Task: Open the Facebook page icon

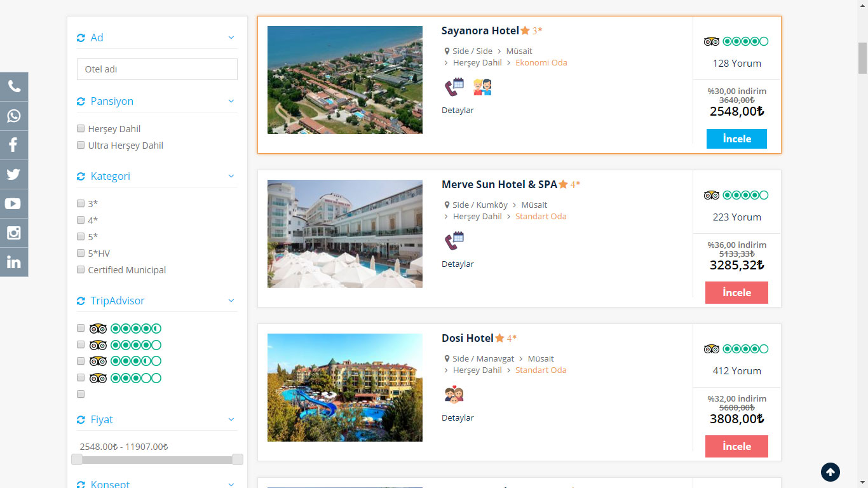Action: pyautogui.click(x=14, y=145)
